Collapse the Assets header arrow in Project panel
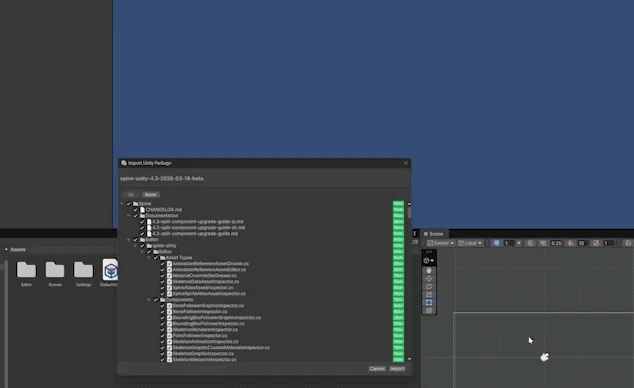The height and width of the screenshot is (388, 634). 6,249
